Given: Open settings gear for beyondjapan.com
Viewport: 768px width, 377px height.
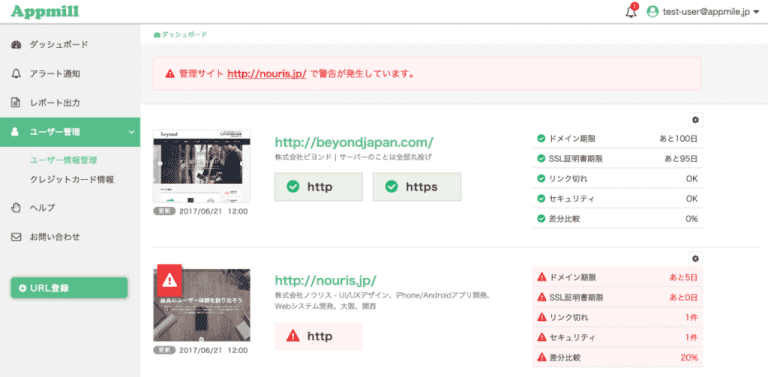Looking at the screenshot, I should point(696,120).
